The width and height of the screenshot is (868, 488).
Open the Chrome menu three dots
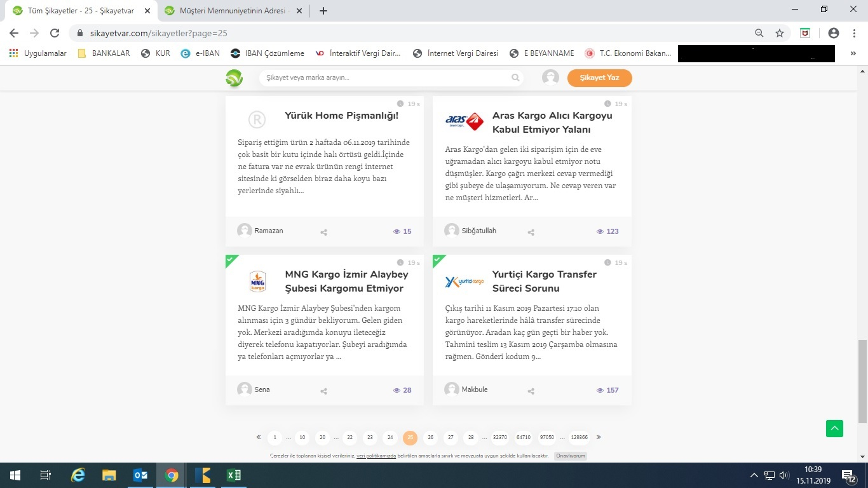coord(853,33)
